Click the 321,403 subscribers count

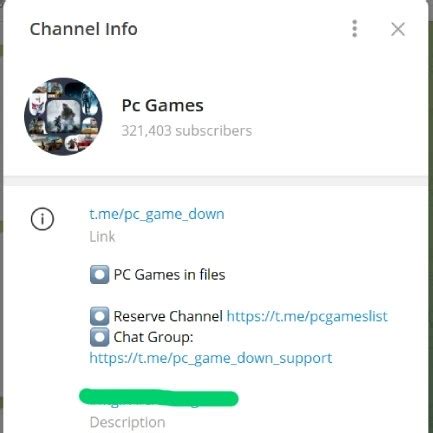click(x=187, y=131)
